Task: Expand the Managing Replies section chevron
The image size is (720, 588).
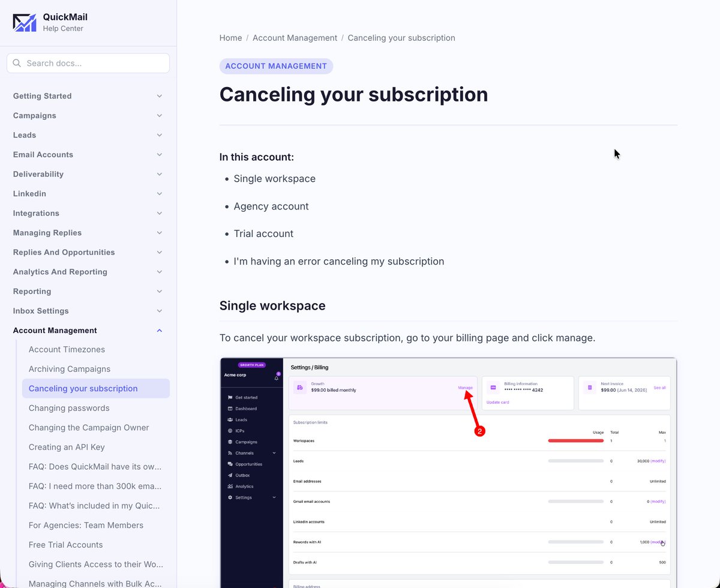Action: (159, 233)
